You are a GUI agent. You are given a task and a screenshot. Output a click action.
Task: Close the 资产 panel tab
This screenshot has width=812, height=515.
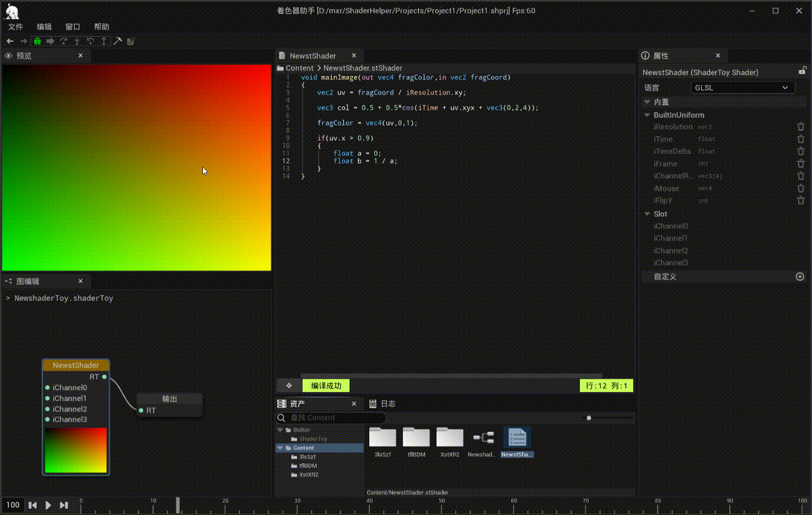tap(354, 403)
